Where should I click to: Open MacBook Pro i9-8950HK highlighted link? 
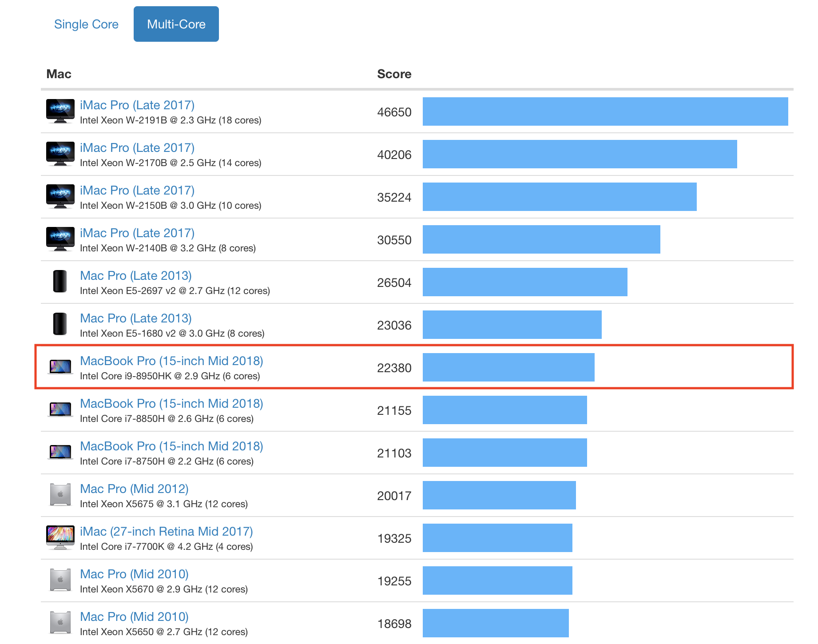pyautogui.click(x=171, y=361)
